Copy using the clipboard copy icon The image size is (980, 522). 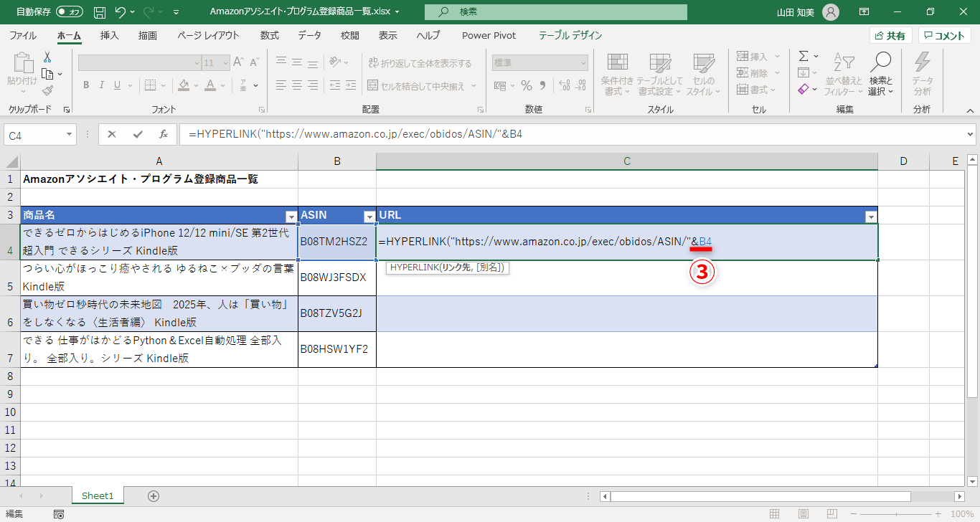coord(47,74)
